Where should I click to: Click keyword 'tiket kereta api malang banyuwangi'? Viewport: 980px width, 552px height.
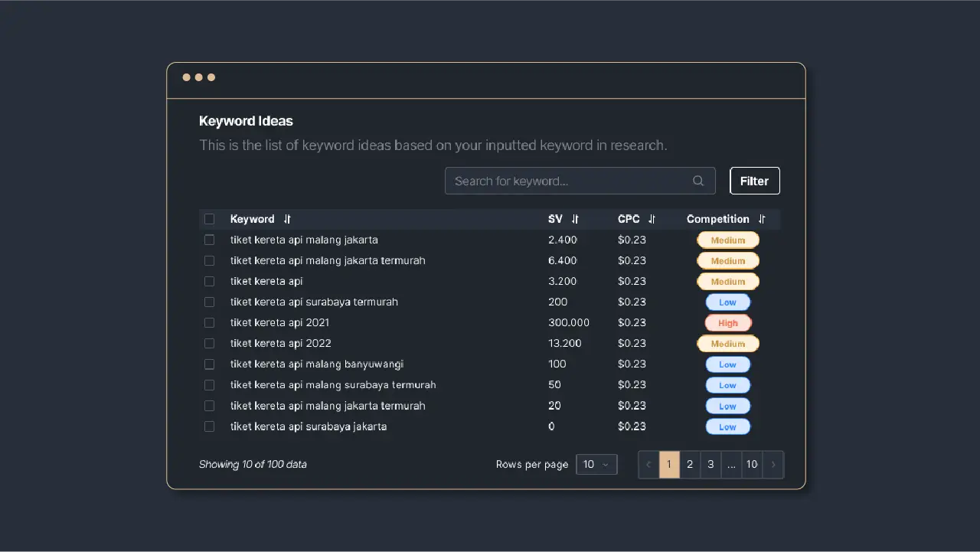317,364
